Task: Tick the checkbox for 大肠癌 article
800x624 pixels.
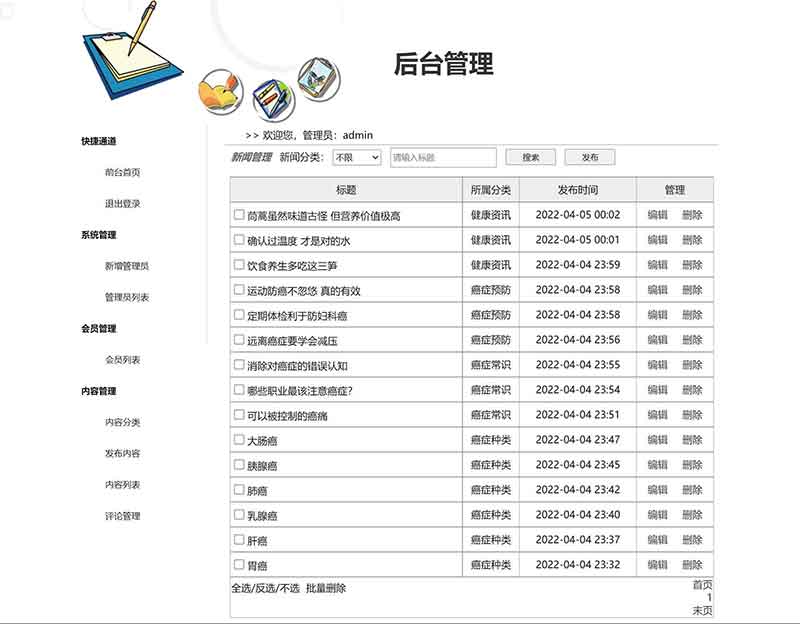Action: [x=239, y=439]
